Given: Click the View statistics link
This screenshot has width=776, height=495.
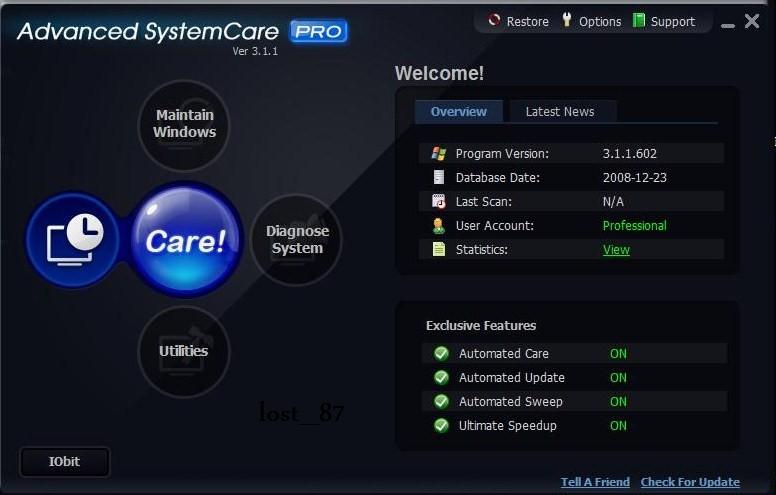Looking at the screenshot, I should click(x=616, y=250).
